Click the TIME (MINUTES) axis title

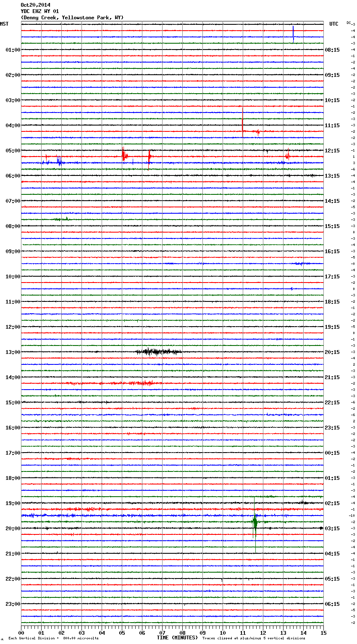177,638
